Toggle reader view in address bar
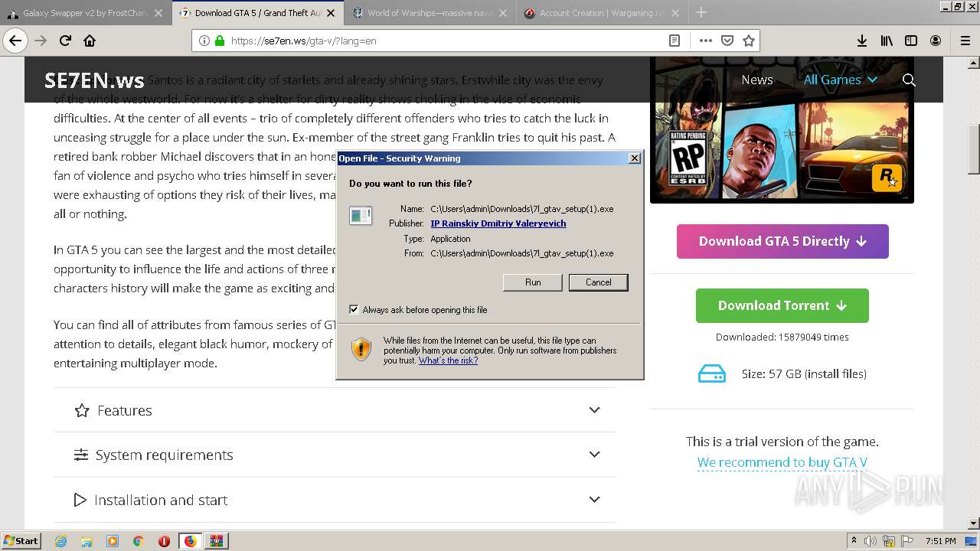This screenshot has width=980, height=551. [675, 41]
